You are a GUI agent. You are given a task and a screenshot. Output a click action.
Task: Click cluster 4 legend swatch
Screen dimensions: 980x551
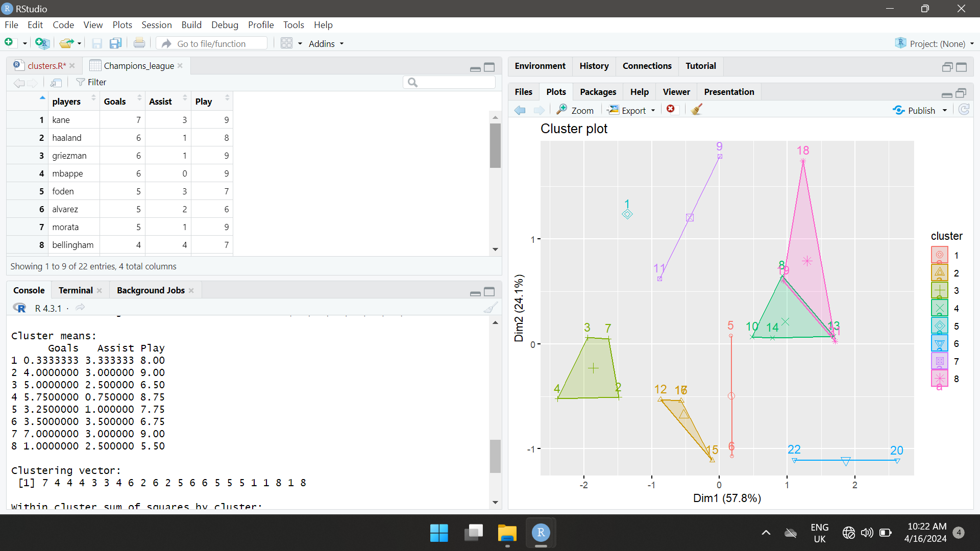pyautogui.click(x=939, y=308)
